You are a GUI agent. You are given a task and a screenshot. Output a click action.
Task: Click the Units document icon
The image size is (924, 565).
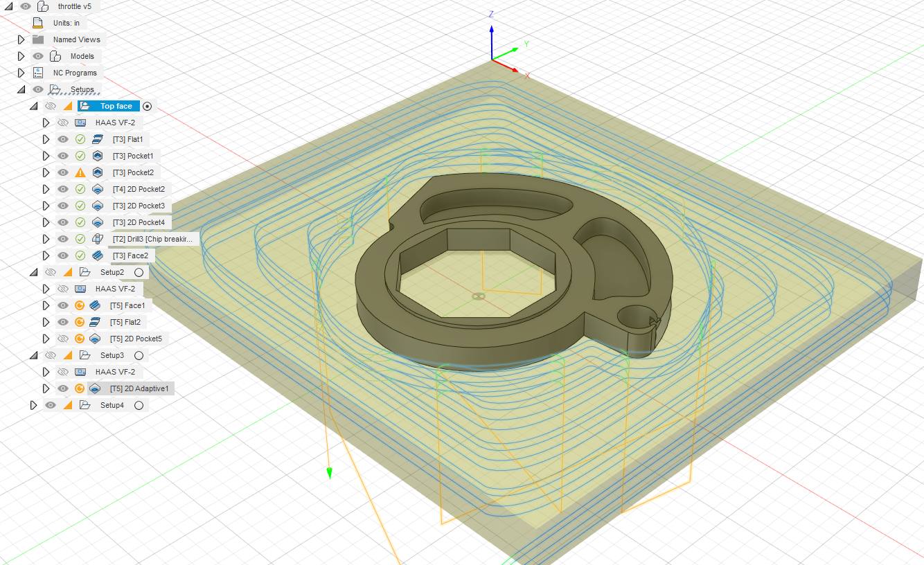click(38, 23)
